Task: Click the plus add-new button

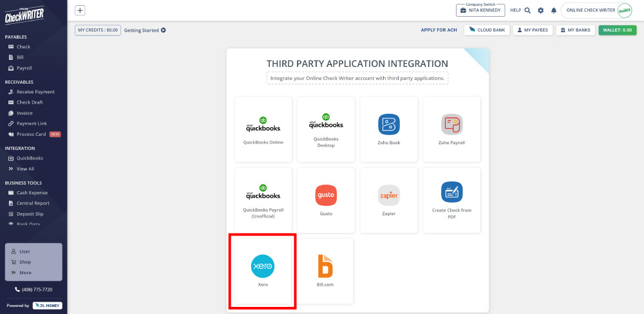Action: pos(80,10)
